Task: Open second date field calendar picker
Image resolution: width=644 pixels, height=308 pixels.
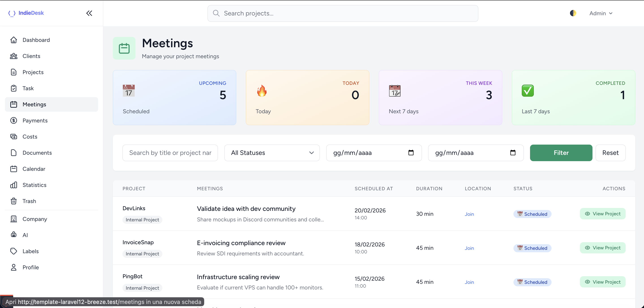Action: tap(513, 152)
